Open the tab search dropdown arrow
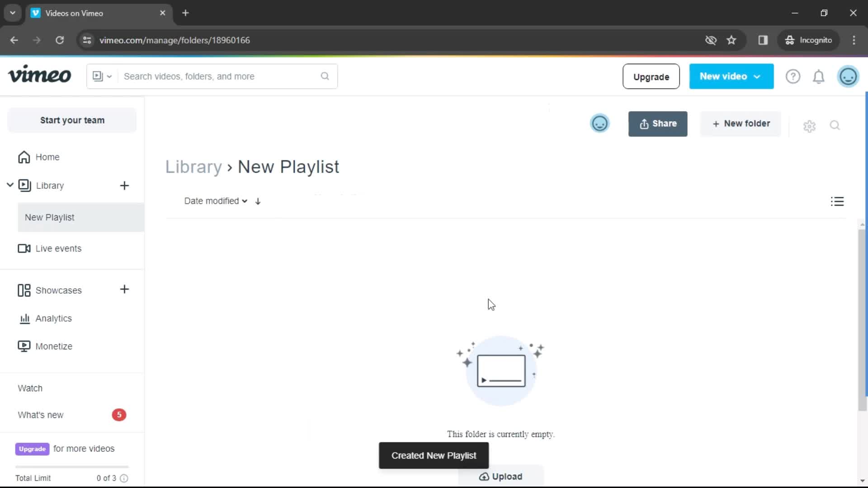Screen dimensions: 868x488 tap(13, 13)
